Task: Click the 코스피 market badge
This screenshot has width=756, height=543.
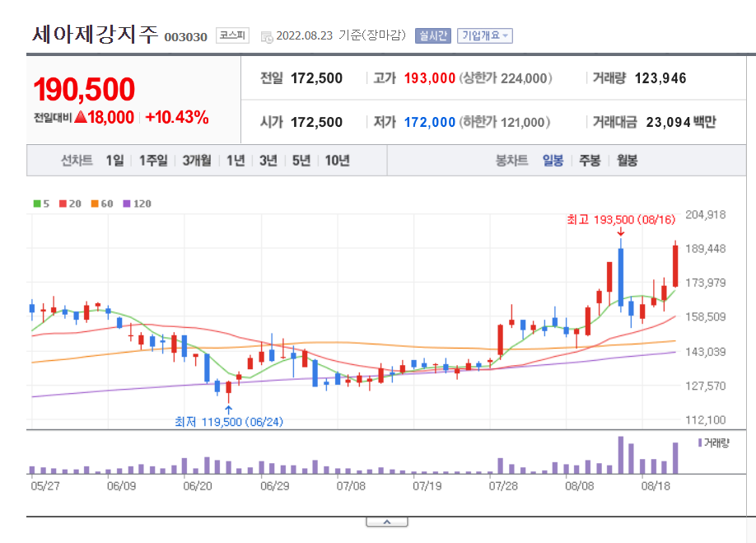Action: click(232, 35)
